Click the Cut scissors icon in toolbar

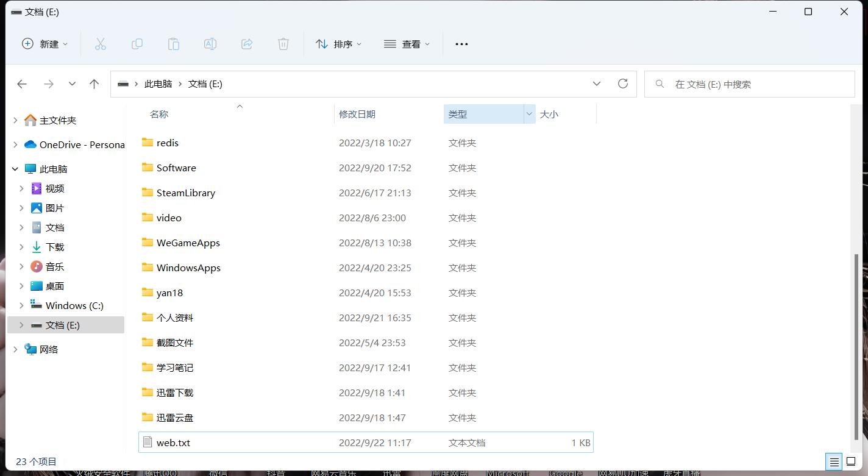(101, 44)
